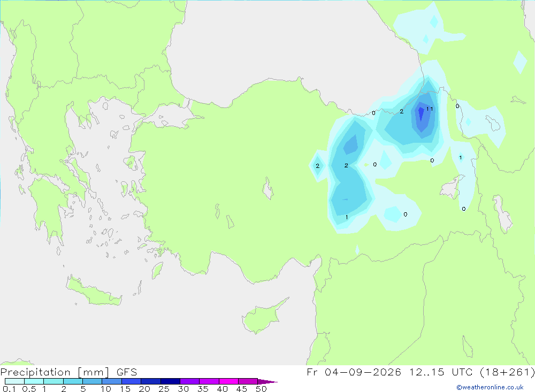Click the 'Precipitation [mm] GFS' map title
Screen dimensions: 535x392
pos(68,372)
